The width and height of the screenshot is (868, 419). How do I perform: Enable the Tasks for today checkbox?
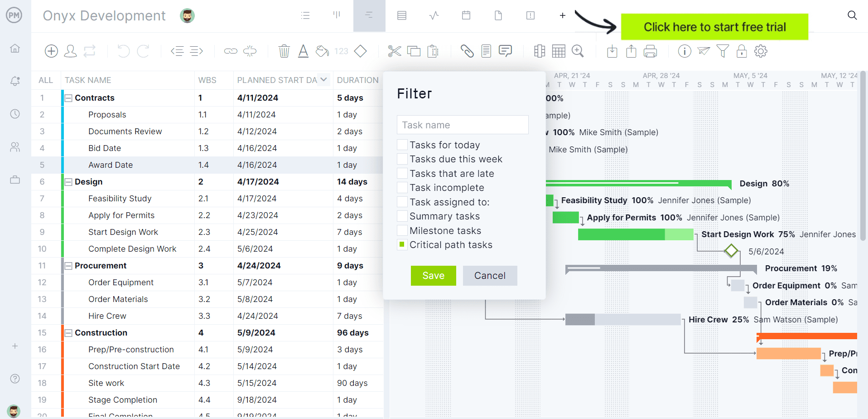[x=402, y=145]
